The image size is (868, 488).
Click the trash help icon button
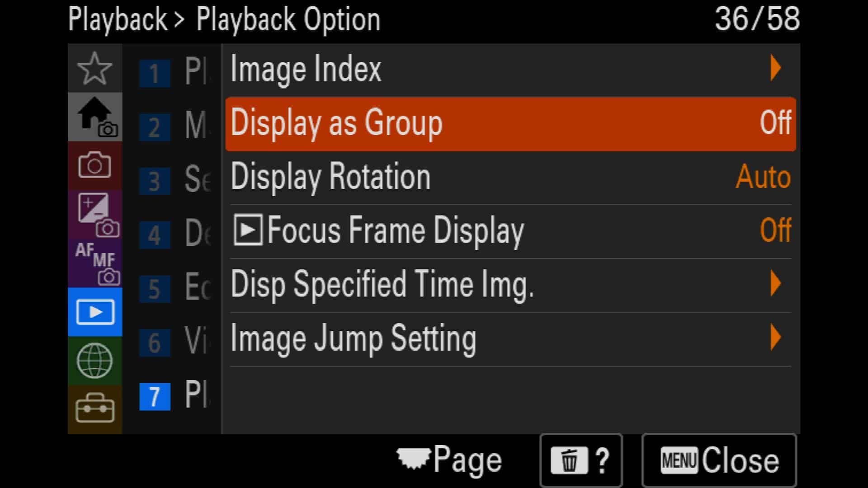pos(581,460)
